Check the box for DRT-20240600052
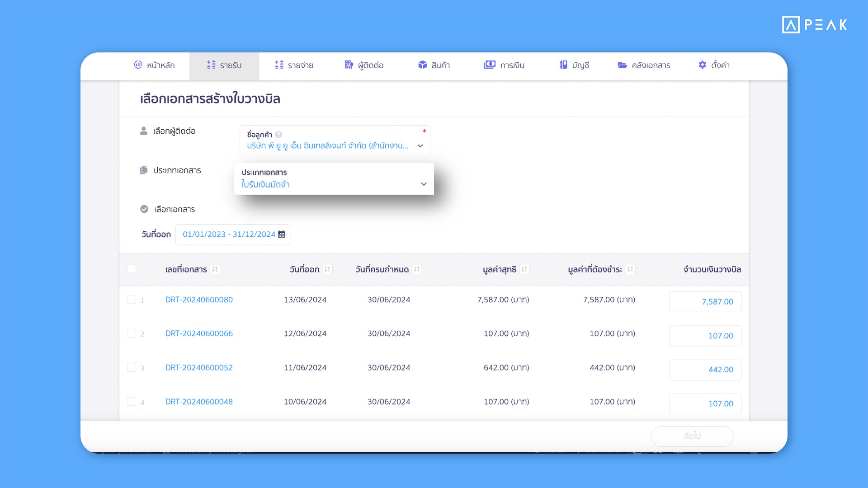The image size is (868, 488). (x=132, y=367)
